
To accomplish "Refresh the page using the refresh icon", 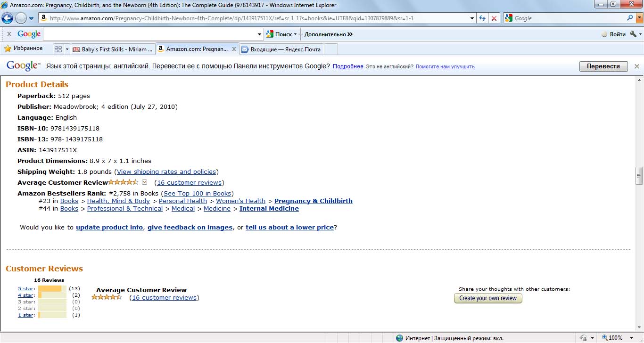I will [482, 18].
